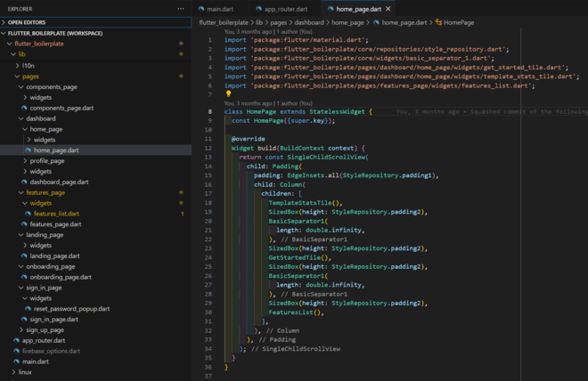Open landing_page.dart file
Image resolution: width=588 pixels, height=381 pixels.
[x=95, y=255]
